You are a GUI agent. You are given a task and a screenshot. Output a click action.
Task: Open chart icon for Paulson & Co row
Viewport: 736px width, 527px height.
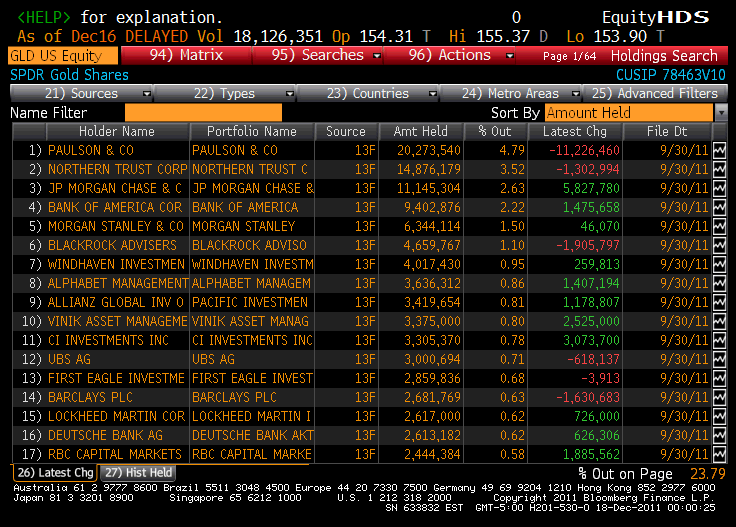(x=720, y=151)
